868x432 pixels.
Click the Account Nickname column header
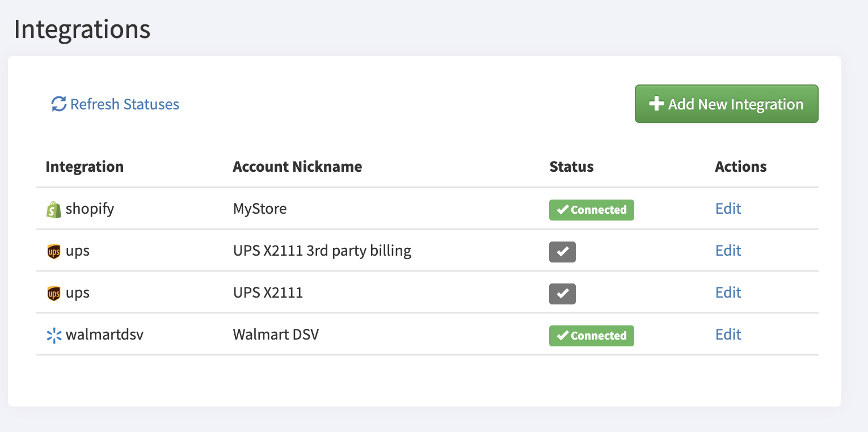pyautogui.click(x=297, y=167)
